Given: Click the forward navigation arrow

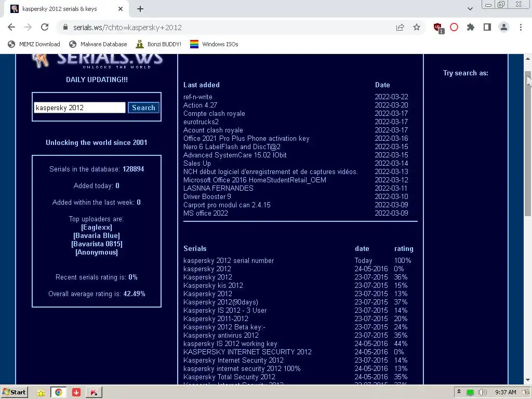Looking at the screenshot, I should tap(28, 27).
